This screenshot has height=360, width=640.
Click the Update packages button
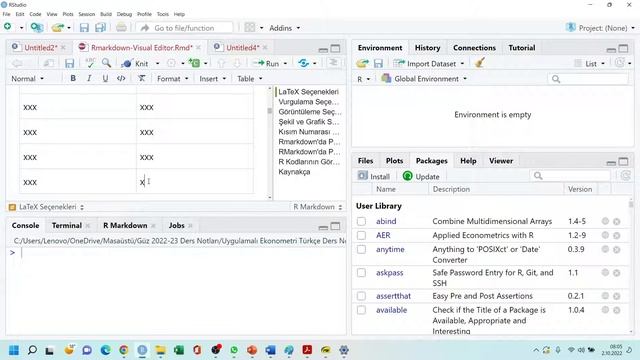pos(421,176)
